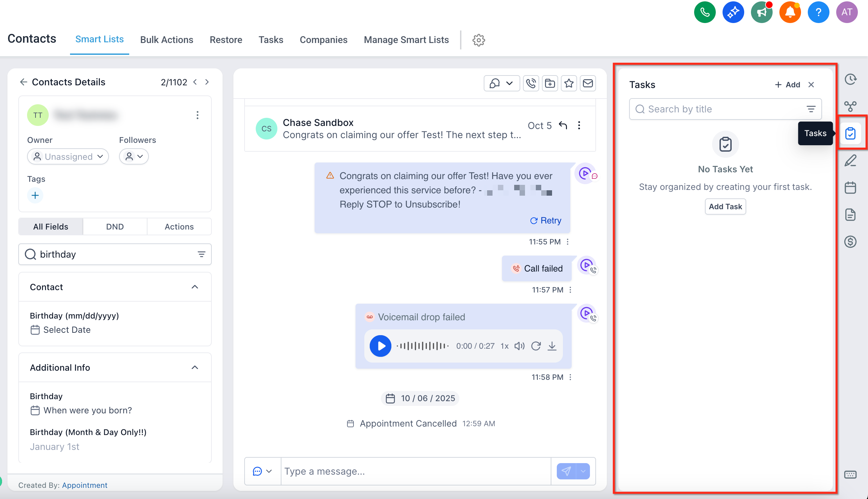868x499 pixels.
Task: Mark conversation as unread with envelope icon
Action: coord(588,83)
